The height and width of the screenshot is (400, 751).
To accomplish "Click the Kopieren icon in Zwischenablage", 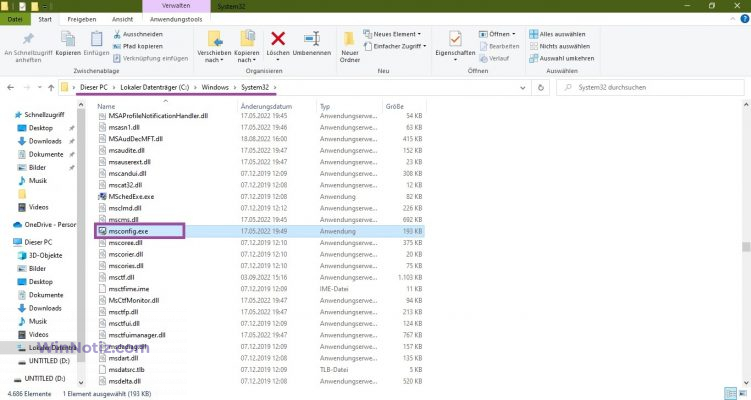I will [x=68, y=39].
